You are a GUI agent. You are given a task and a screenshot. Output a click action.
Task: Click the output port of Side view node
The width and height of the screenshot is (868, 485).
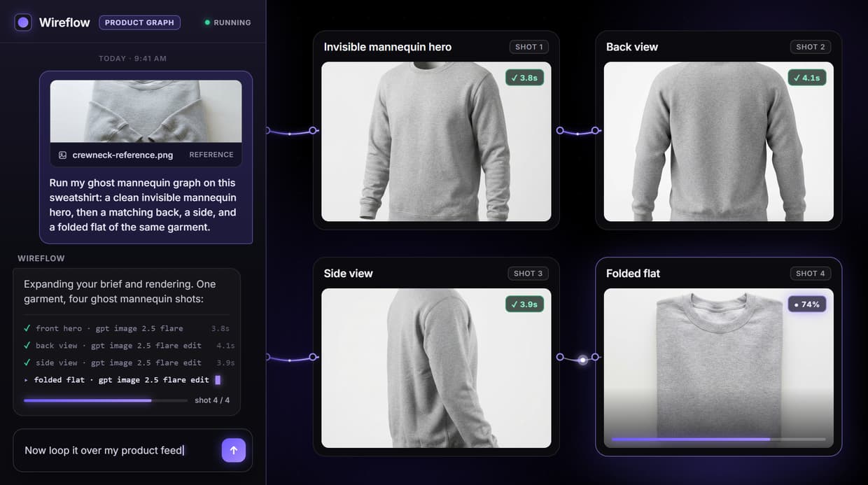559,357
